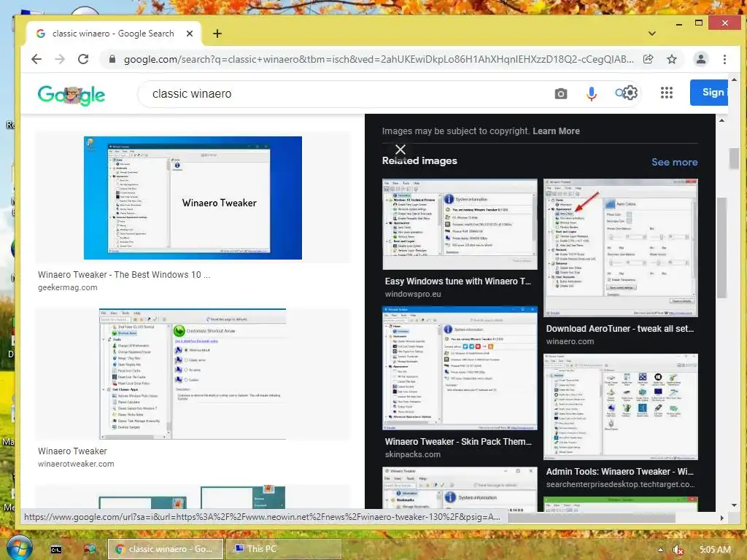This screenshot has width=747, height=560.
Task: Click the browser forward arrow
Action: pyautogui.click(x=60, y=59)
